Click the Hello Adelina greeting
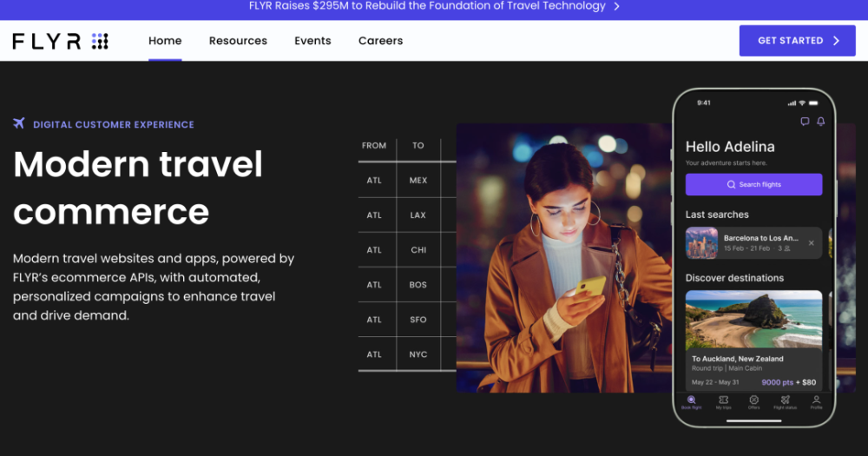868x456 pixels. point(730,146)
